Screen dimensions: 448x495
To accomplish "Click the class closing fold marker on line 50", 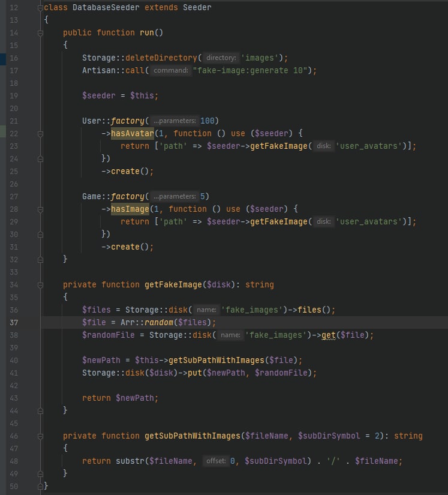I will pyautogui.click(x=40, y=486).
